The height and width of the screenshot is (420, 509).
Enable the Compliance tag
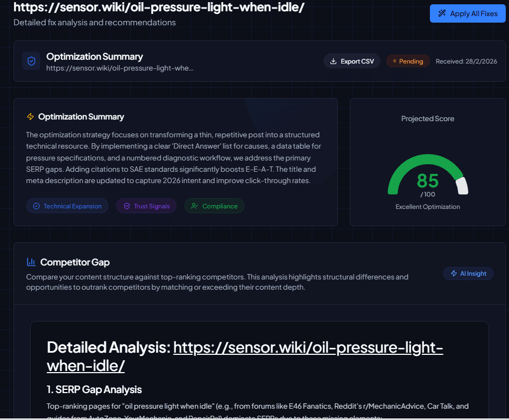point(214,206)
